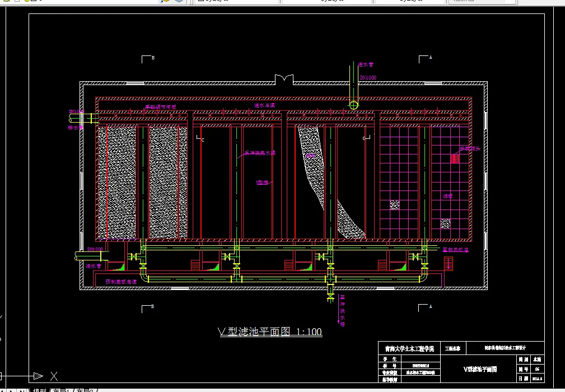Screen dimensions: 565x392
Task: Select 青海大学土木工程学院 in the title block
Action: tap(409, 349)
